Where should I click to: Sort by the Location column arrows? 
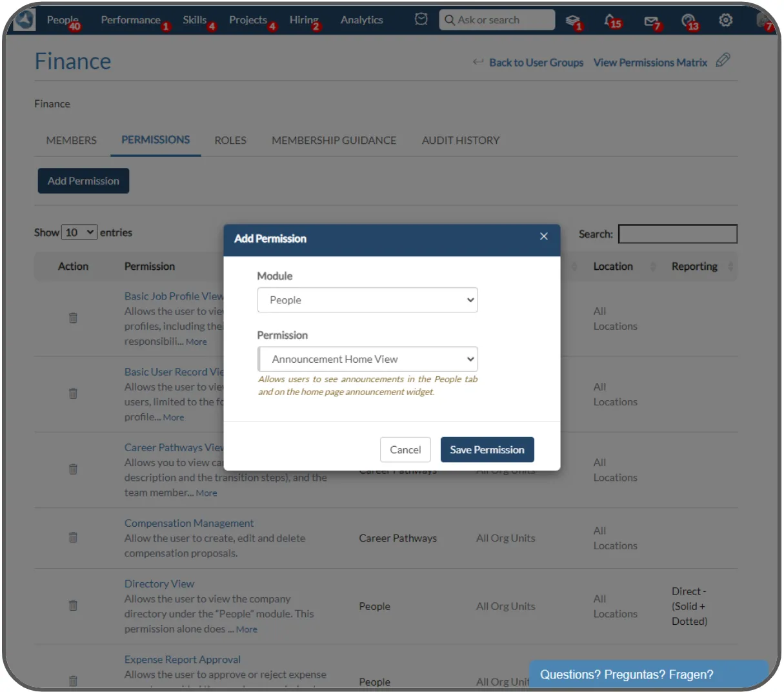[x=652, y=267]
